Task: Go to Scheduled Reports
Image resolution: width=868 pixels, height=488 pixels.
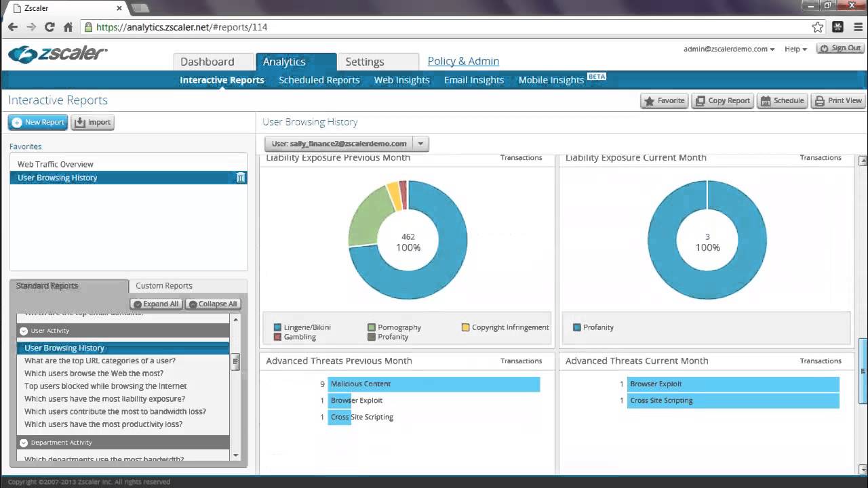Action: (319, 80)
